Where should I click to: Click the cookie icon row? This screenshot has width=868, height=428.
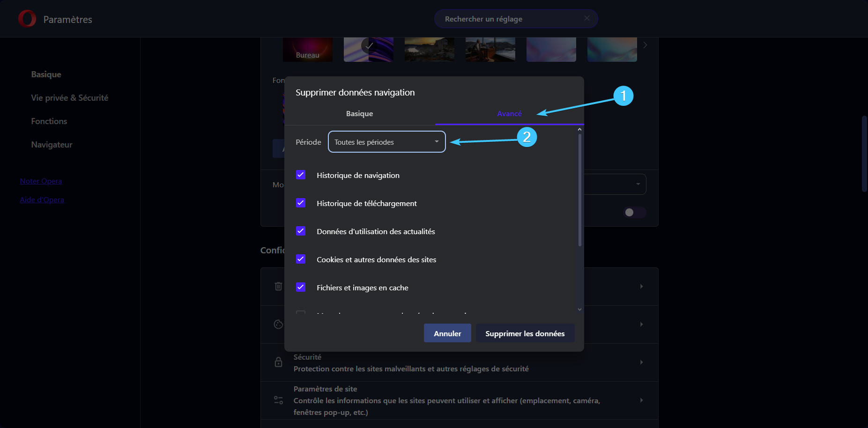pos(278,324)
